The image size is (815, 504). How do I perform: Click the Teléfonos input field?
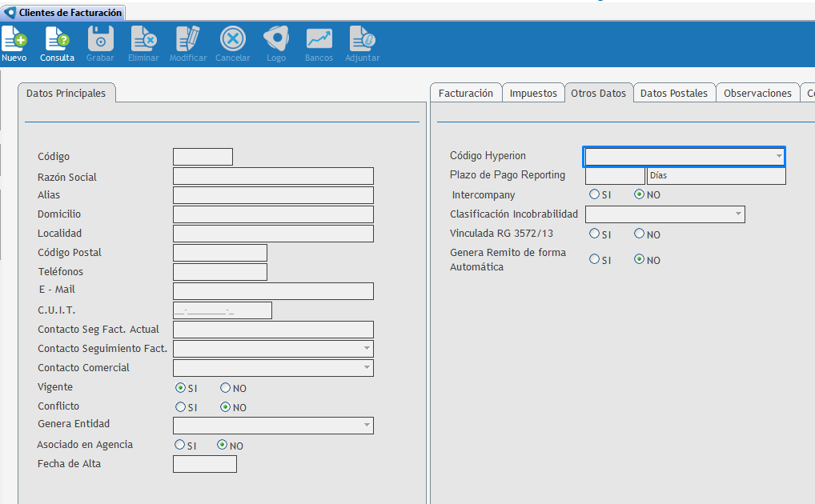(220, 272)
